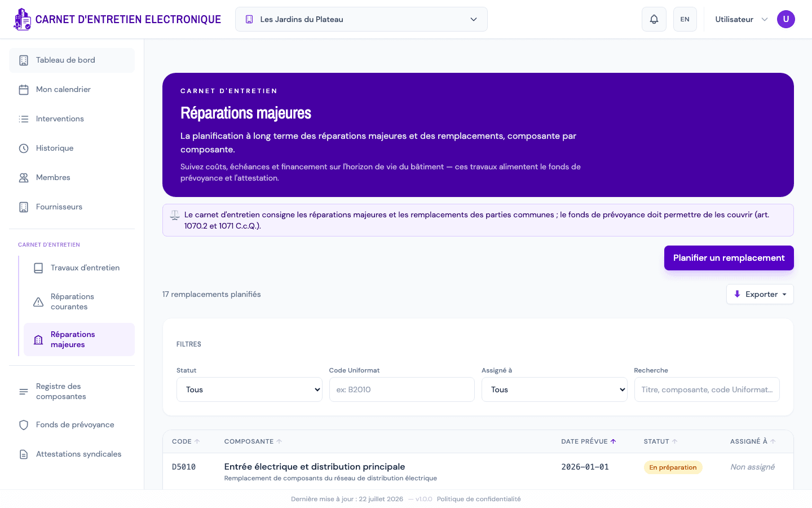
Task: Click the Réparations majeures building icon
Action: 38,340
